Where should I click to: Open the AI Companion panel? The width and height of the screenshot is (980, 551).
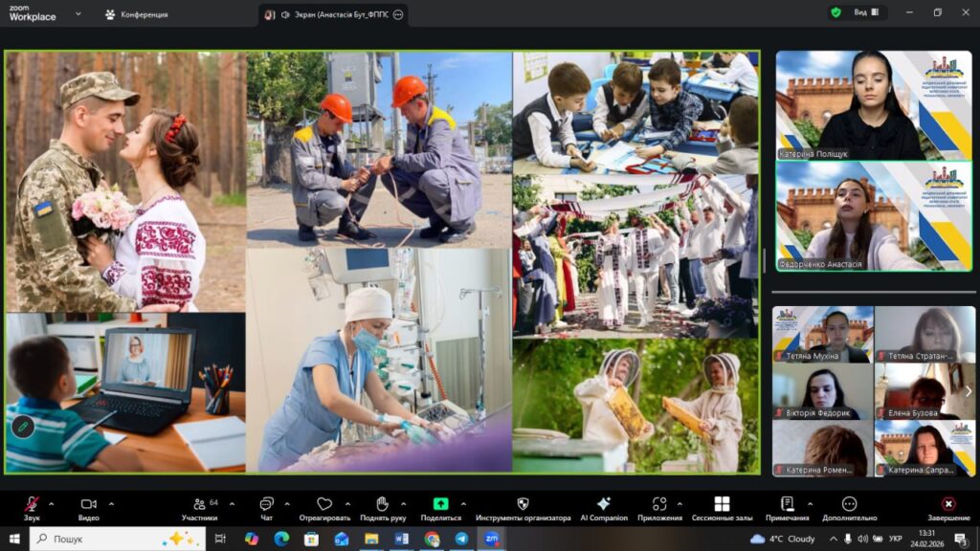tap(603, 503)
